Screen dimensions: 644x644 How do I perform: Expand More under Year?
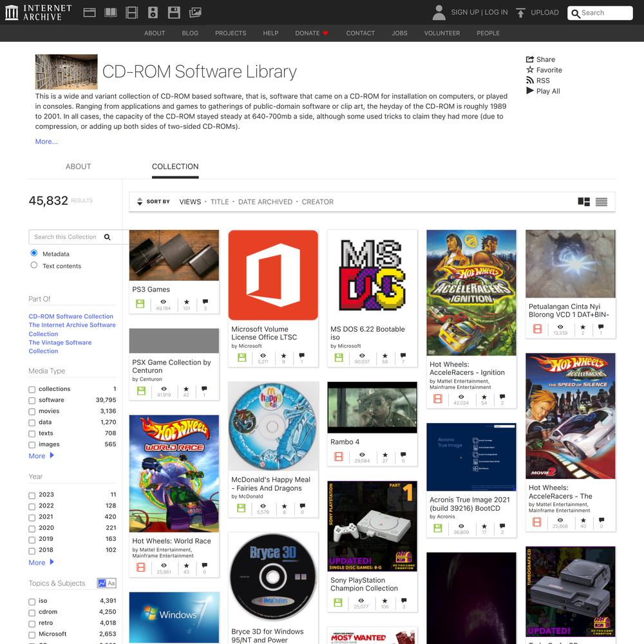(x=41, y=562)
